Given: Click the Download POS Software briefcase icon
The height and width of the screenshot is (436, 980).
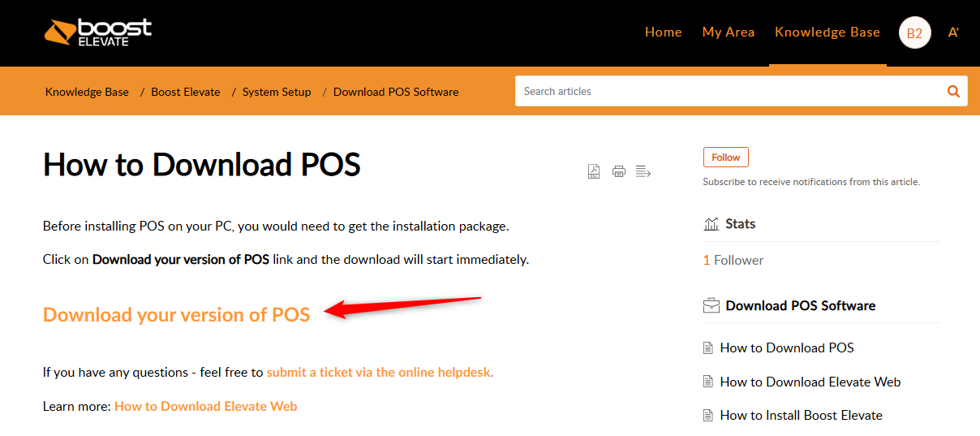Looking at the screenshot, I should [x=711, y=306].
